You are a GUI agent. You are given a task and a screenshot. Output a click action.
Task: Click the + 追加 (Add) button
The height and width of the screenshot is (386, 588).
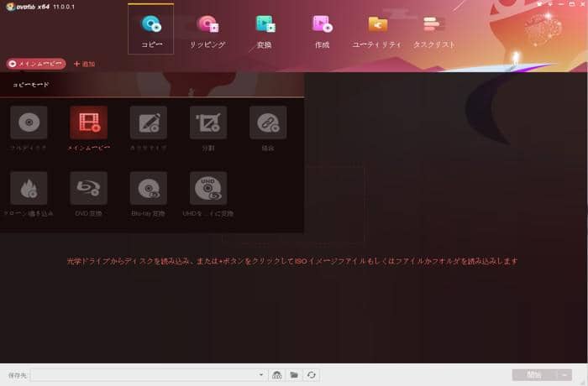coord(85,64)
